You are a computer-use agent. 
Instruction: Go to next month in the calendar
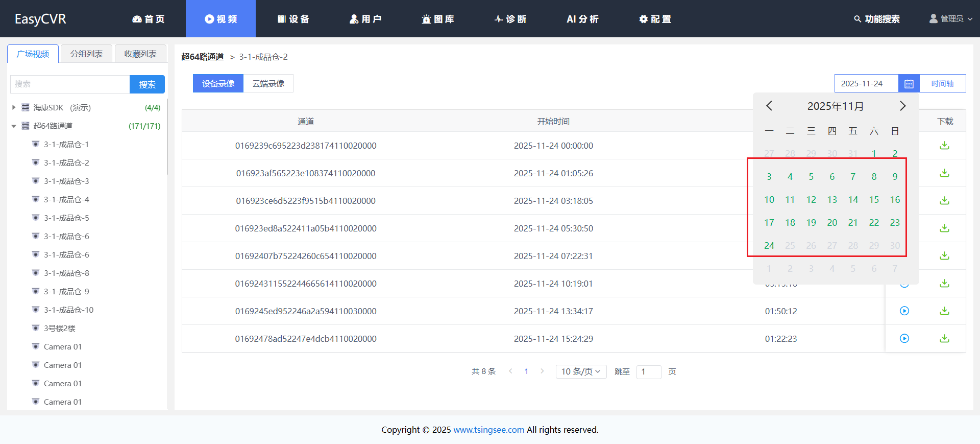click(x=902, y=106)
